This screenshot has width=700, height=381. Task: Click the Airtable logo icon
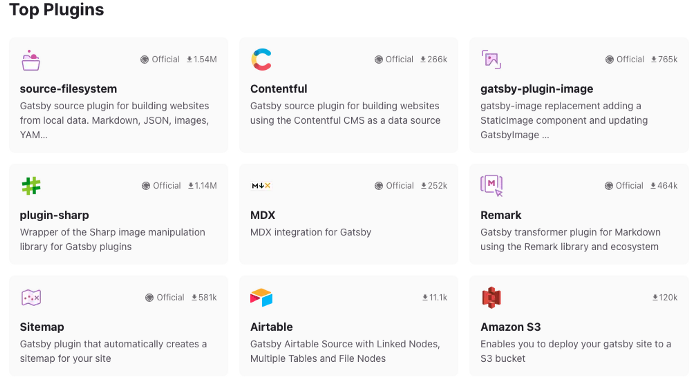[261, 297]
